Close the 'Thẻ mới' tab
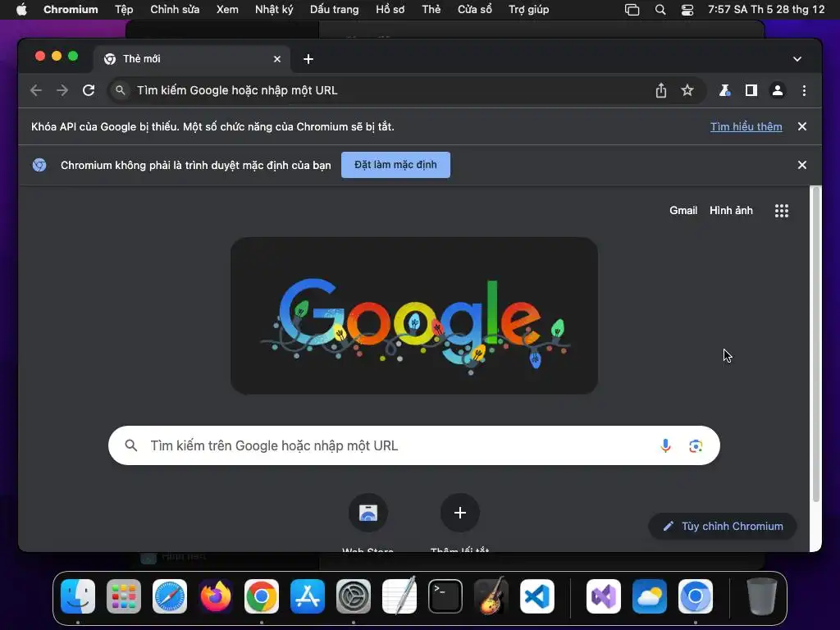The width and height of the screenshot is (840, 630). [x=277, y=59]
